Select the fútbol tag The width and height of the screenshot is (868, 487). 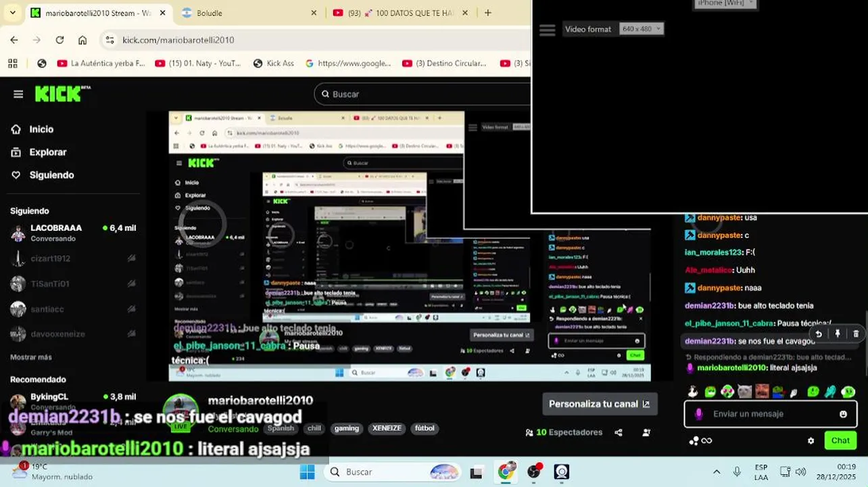click(x=425, y=428)
